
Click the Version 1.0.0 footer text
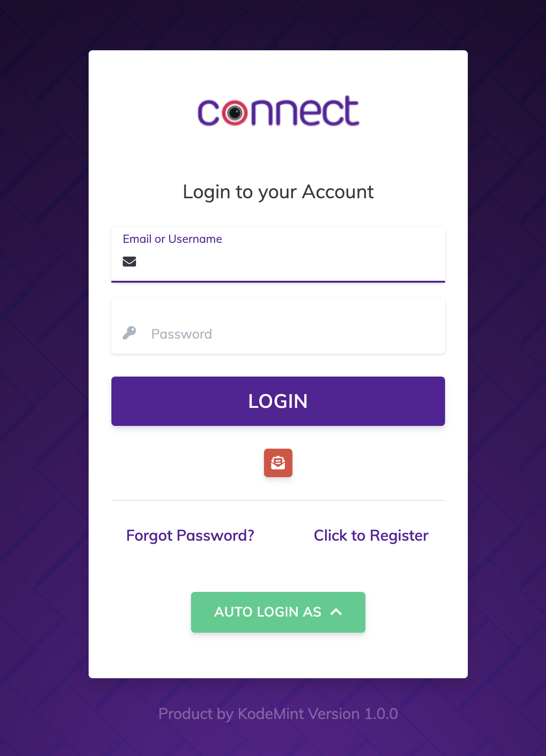pos(354,714)
